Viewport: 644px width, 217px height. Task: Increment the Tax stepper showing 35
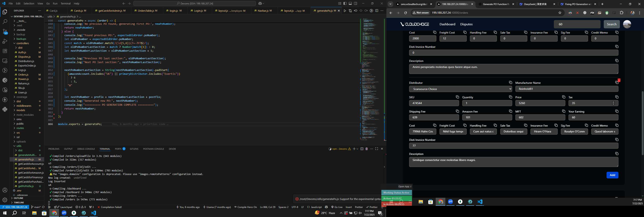coord(613,102)
